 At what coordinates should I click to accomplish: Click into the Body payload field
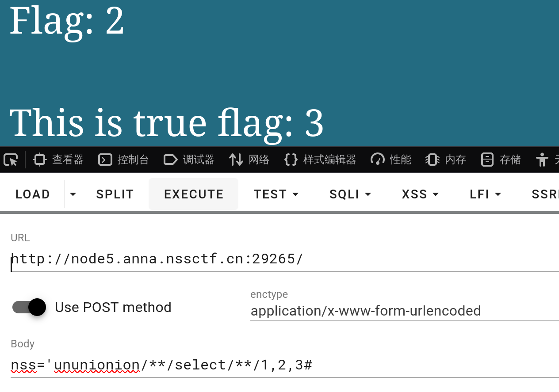283,365
